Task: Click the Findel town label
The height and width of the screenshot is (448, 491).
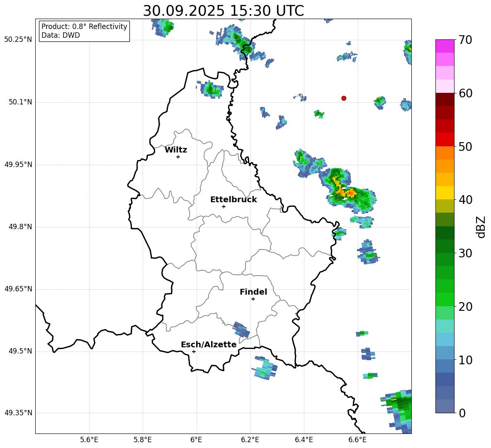Action: pos(253,292)
